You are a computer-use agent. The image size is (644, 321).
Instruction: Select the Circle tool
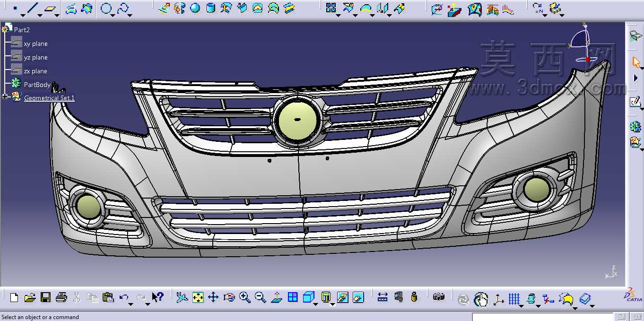107,9
